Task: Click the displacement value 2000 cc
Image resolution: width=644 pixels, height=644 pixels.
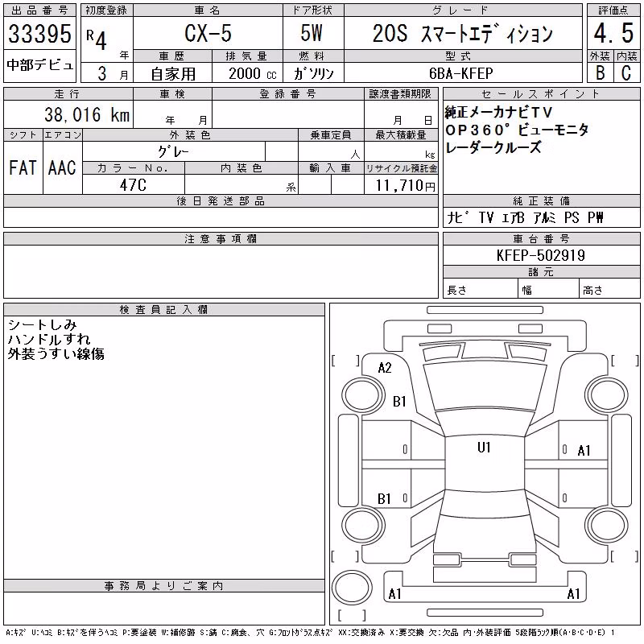Action: pyautogui.click(x=253, y=73)
